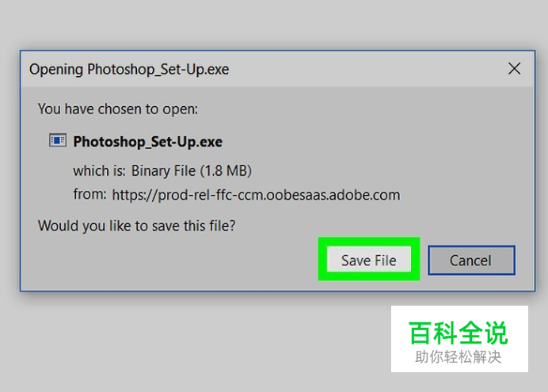The image size is (548, 392).
Task: Click the Save File button
Action: 369,259
